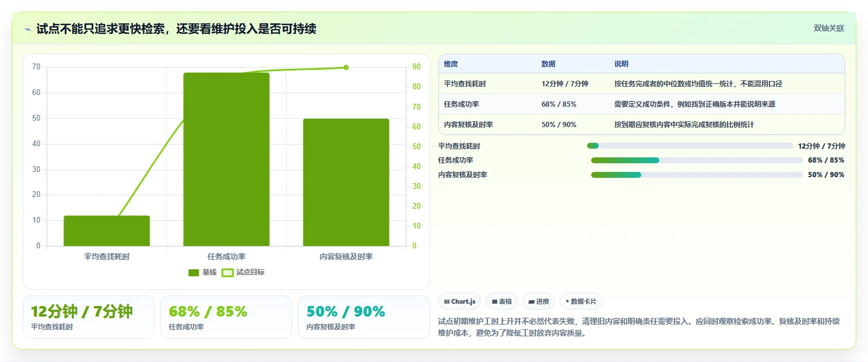
Task: Open the green 68% / 85% stat card
Action: 226,317
